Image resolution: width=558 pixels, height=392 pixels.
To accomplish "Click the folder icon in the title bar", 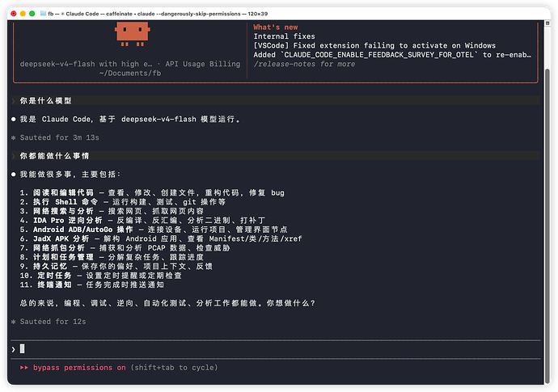I will pyautogui.click(x=43, y=14).
